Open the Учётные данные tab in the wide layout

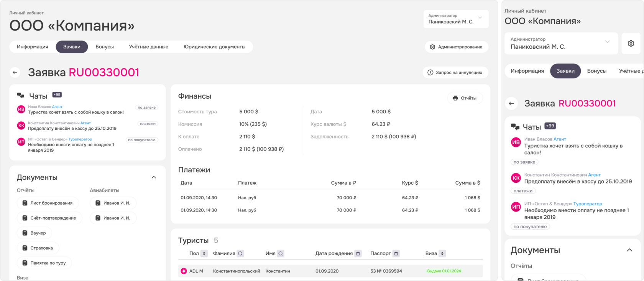coord(148,47)
